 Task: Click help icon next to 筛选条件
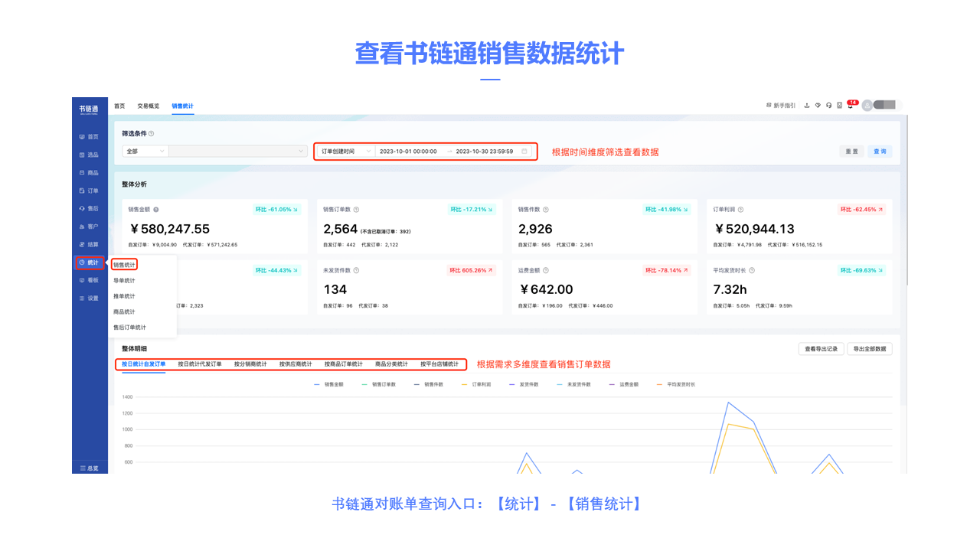click(152, 133)
